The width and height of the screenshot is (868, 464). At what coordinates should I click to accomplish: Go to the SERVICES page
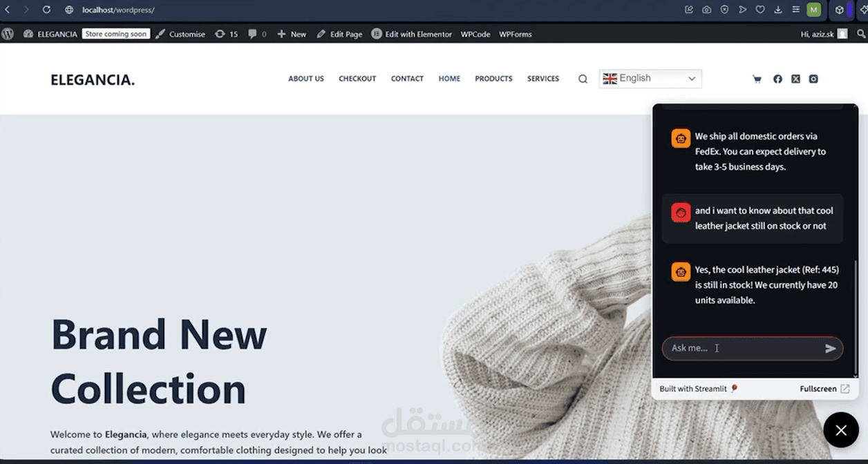tap(543, 79)
